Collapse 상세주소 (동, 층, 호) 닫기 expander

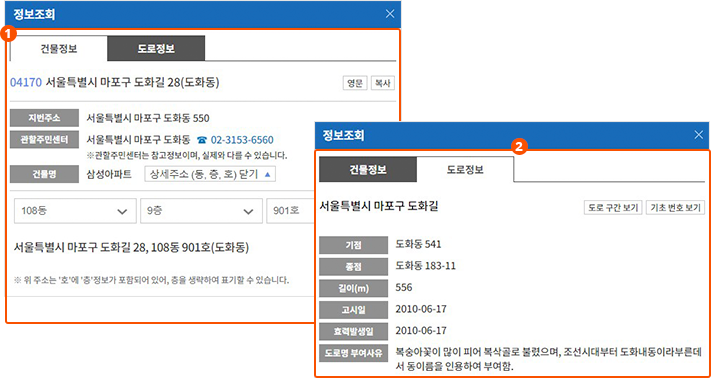pyautogui.click(x=210, y=174)
